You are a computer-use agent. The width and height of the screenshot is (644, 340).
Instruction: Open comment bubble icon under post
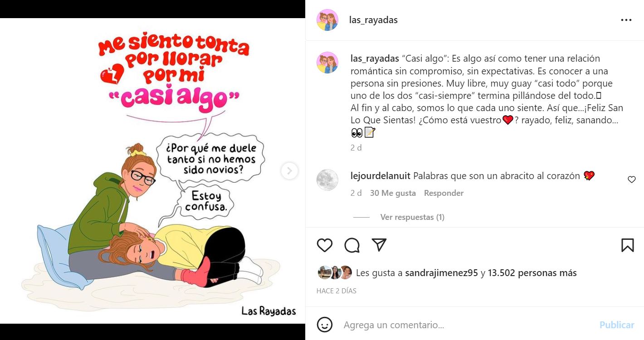352,245
